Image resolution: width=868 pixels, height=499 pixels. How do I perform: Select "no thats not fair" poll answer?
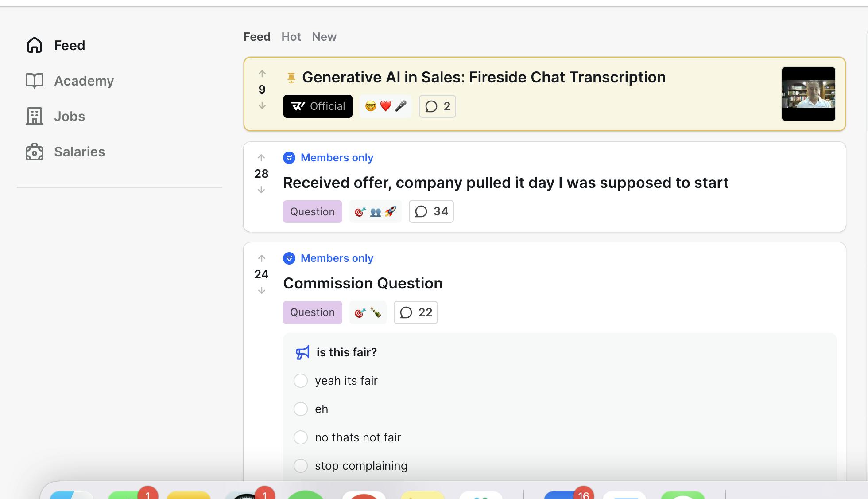[301, 437]
